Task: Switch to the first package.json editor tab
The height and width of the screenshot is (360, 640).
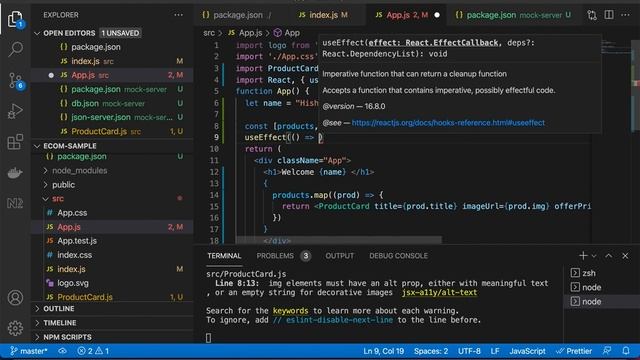Action: tap(237, 15)
